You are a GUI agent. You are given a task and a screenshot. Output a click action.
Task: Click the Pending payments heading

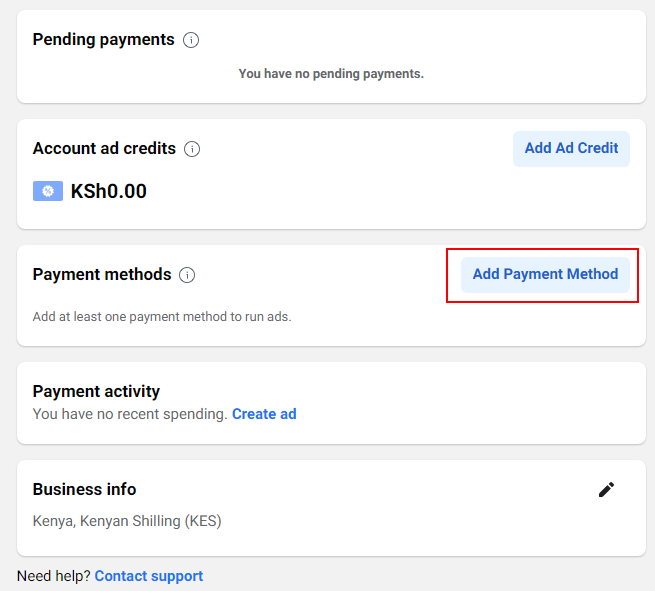(x=103, y=40)
